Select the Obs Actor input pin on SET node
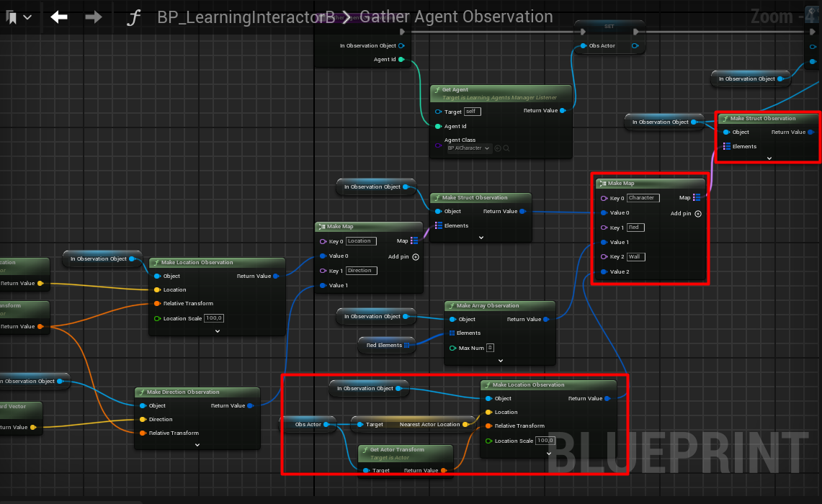 point(584,45)
